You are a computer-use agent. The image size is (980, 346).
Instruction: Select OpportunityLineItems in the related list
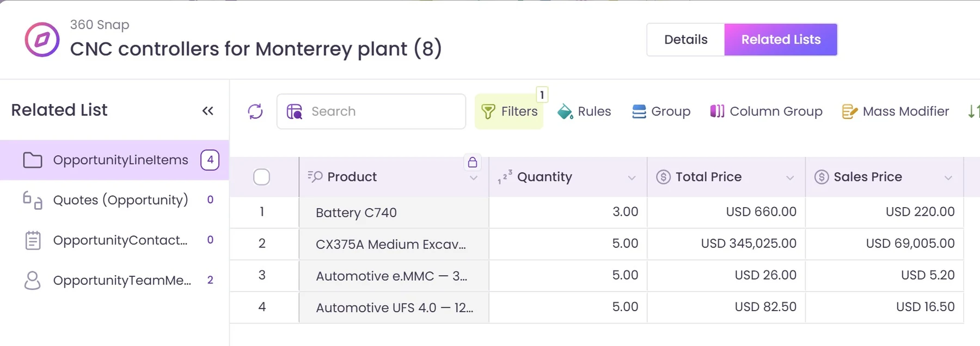pyautogui.click(x=114, y=160)
